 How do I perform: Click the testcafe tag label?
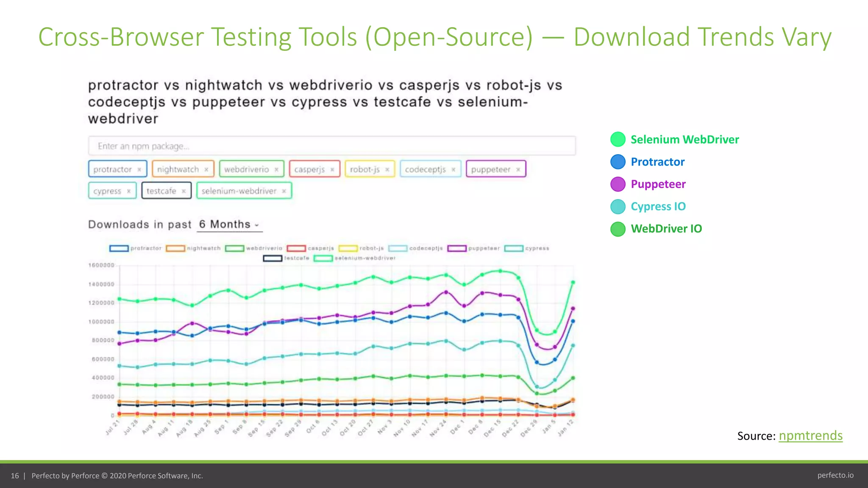tap(161, 191)
